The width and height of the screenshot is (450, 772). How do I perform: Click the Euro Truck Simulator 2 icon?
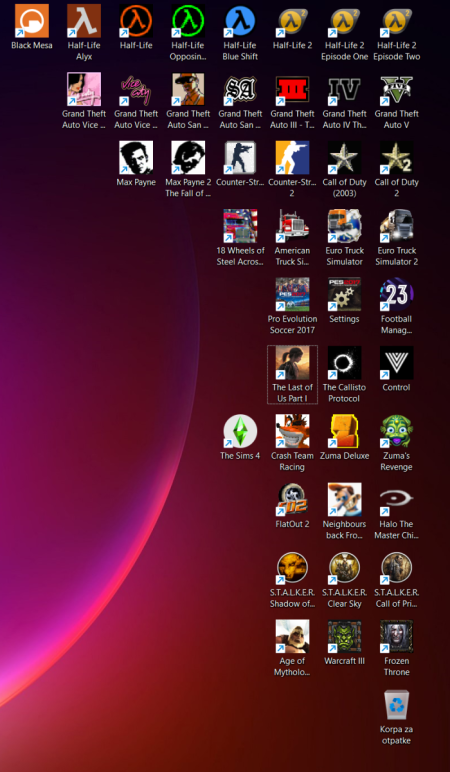(x=397, y=226)
